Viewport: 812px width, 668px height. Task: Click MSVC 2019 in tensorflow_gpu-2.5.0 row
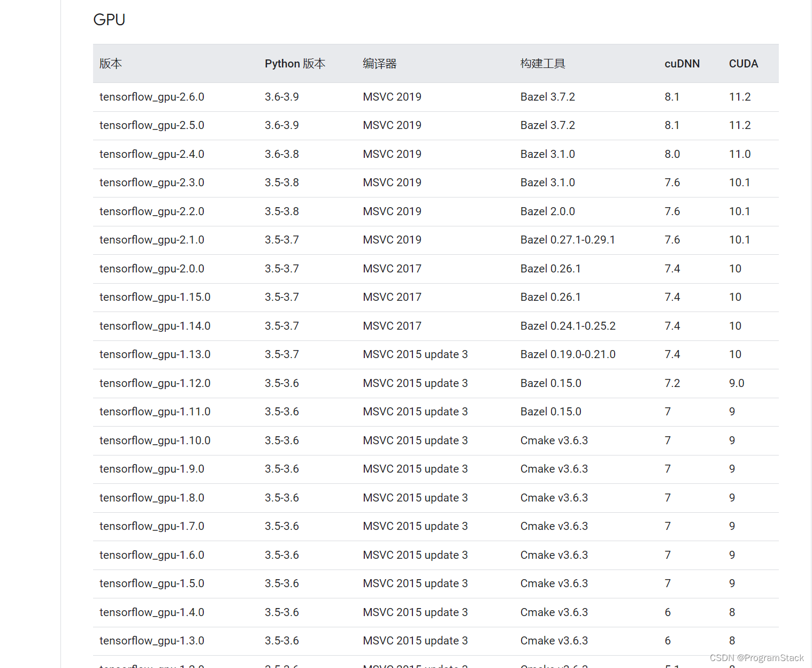[x=392, y=125]
